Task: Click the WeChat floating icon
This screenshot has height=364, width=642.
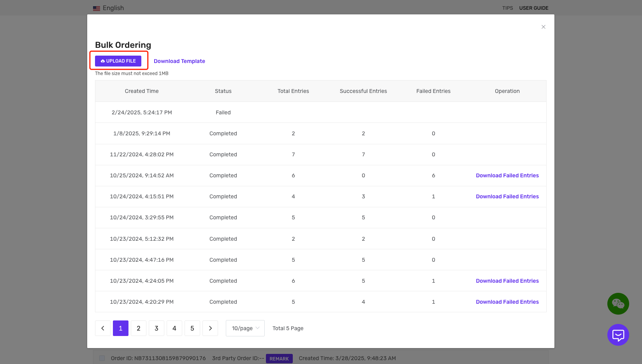Action: (618, 304)
